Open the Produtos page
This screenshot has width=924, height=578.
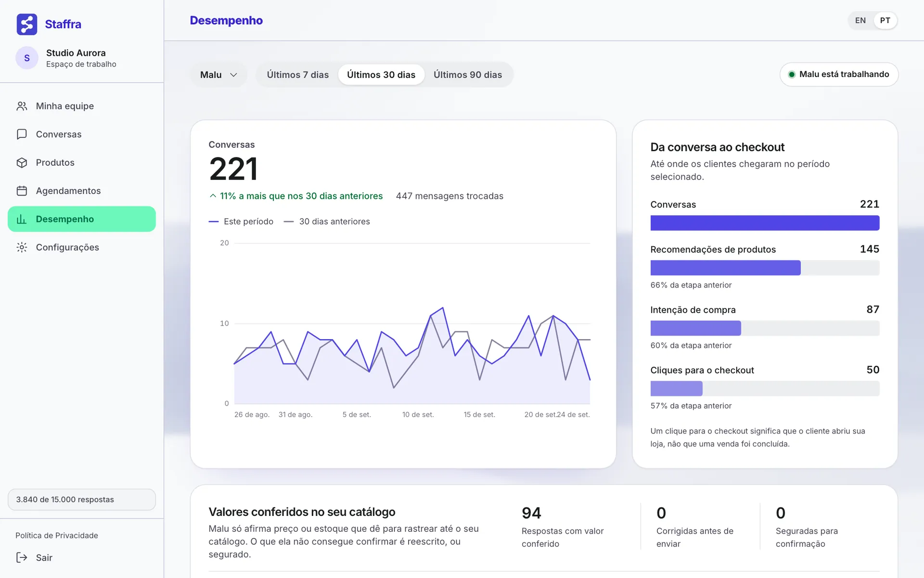[82, 162]
